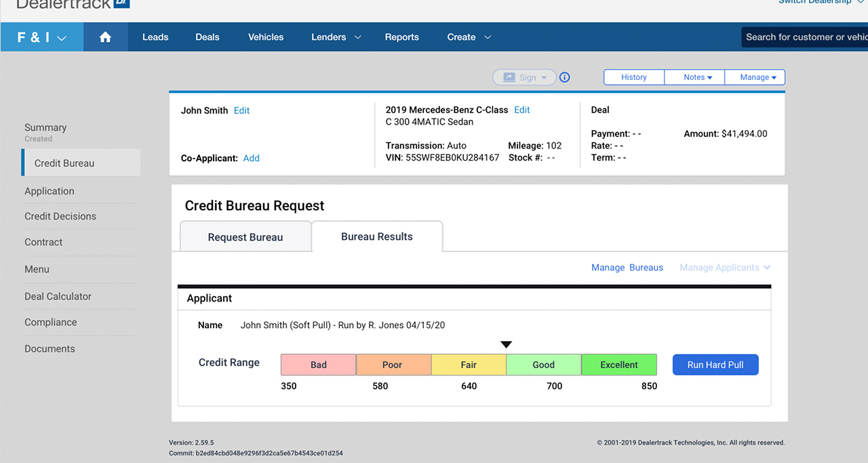This screenshot has height=463, width=868.
Task: Go to Deals in the navigation bar
Action: coord(207,37)
